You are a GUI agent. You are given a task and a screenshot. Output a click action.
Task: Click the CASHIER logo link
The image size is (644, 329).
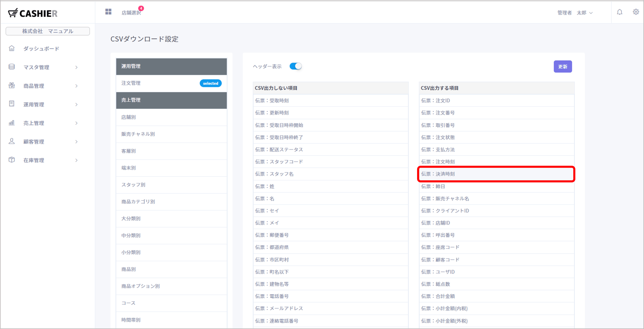click(33, 13)
